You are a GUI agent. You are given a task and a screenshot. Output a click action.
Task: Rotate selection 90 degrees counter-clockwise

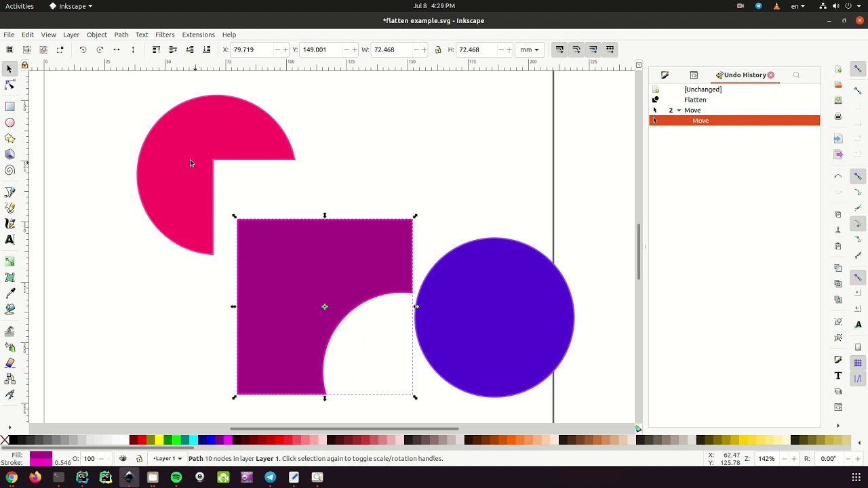click(83, 49)
